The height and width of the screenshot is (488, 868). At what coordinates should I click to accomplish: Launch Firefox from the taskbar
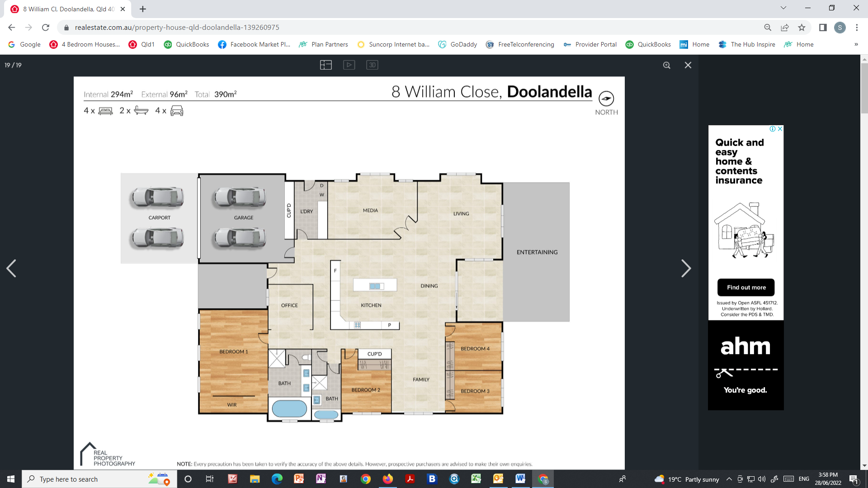point(388,479)
